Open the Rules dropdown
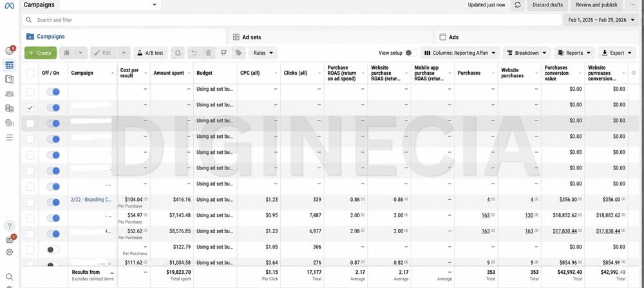 click(263, 53)
